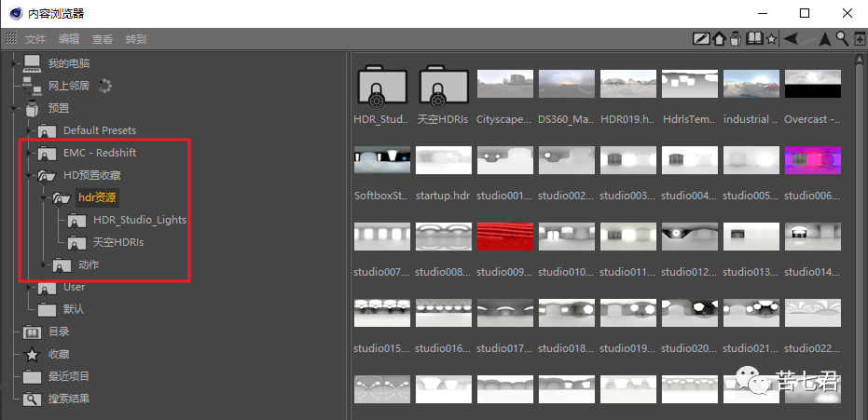Select the studio017 thumbnail
Viewport: 868px width, 420px height.
point(505,313)
